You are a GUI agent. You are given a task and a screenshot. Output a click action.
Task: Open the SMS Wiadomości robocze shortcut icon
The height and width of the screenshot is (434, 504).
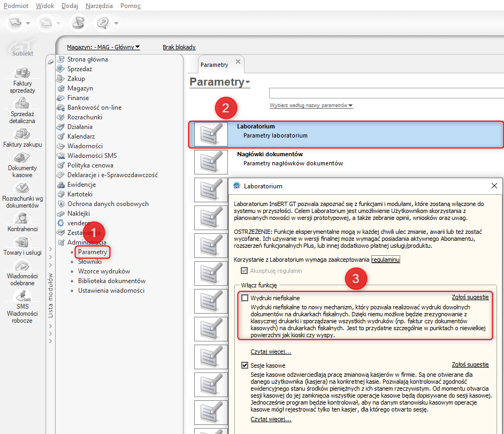22,296
